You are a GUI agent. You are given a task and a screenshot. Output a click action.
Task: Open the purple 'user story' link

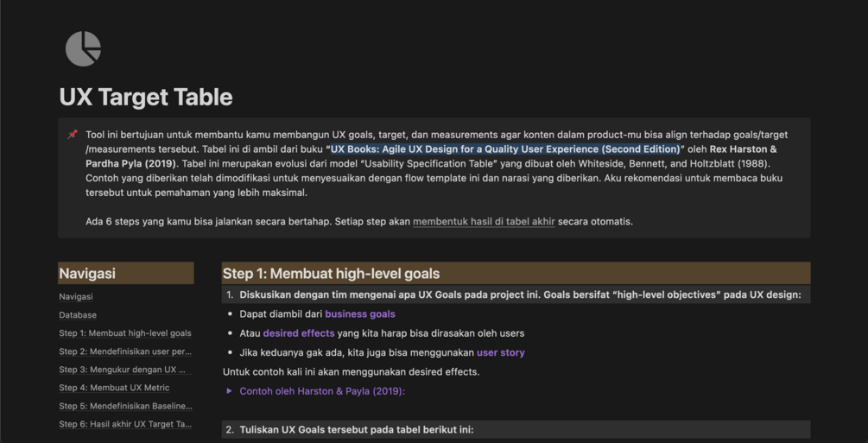[x=501, y=352]
